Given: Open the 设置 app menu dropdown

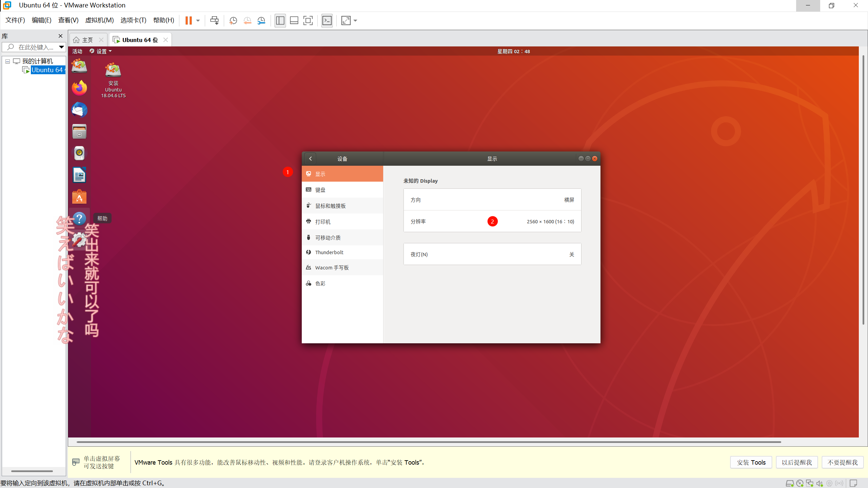Looking at the screenshot, I should (x=101, y=51).
